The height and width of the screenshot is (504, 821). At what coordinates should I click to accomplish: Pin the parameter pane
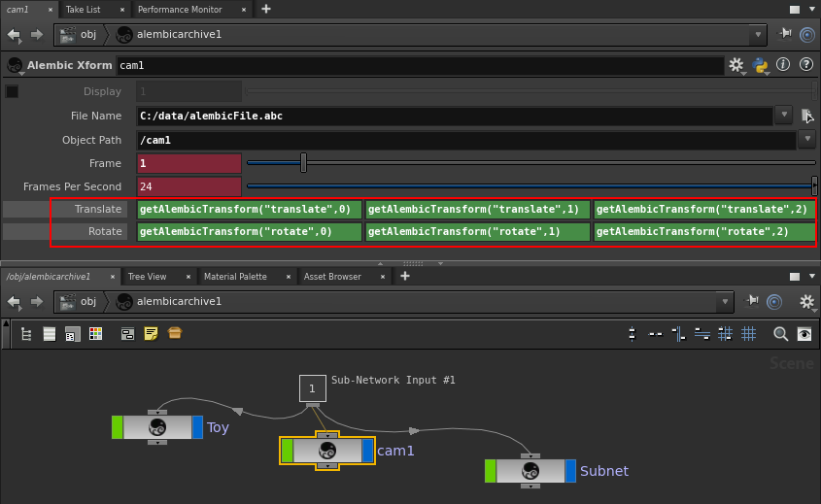point(784,34)
